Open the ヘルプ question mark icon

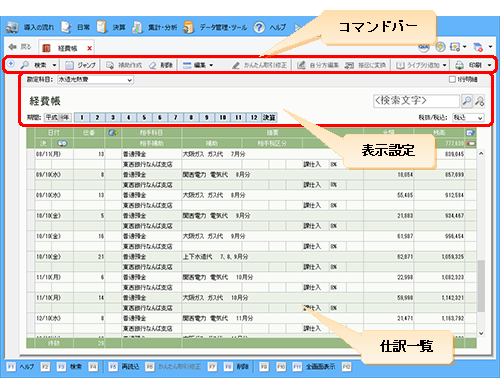[x=259, y=27]
